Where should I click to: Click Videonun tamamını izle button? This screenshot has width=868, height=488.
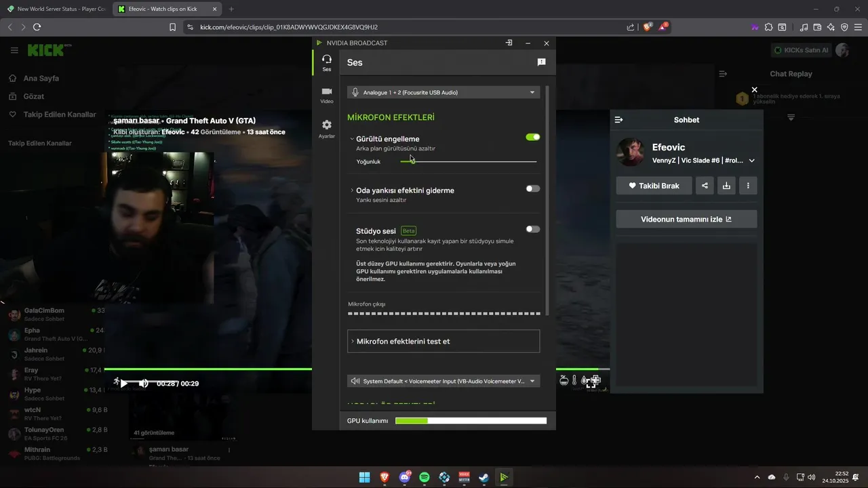tap(686, 219)
